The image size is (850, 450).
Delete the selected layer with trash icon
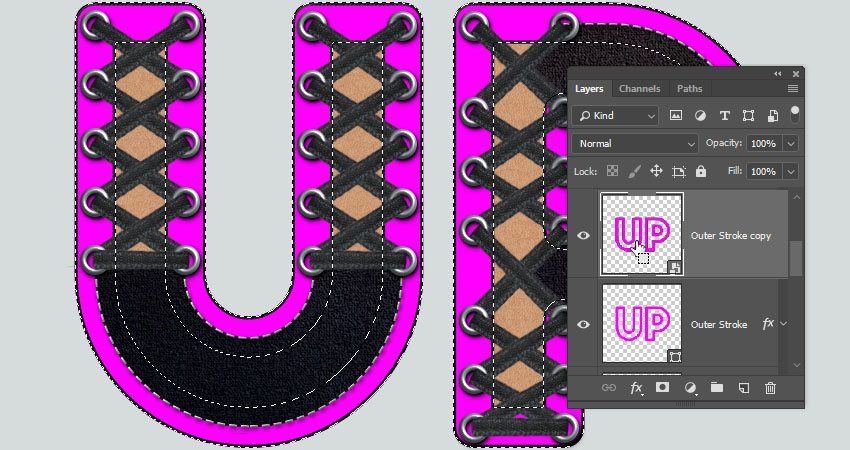pos(770,388)
